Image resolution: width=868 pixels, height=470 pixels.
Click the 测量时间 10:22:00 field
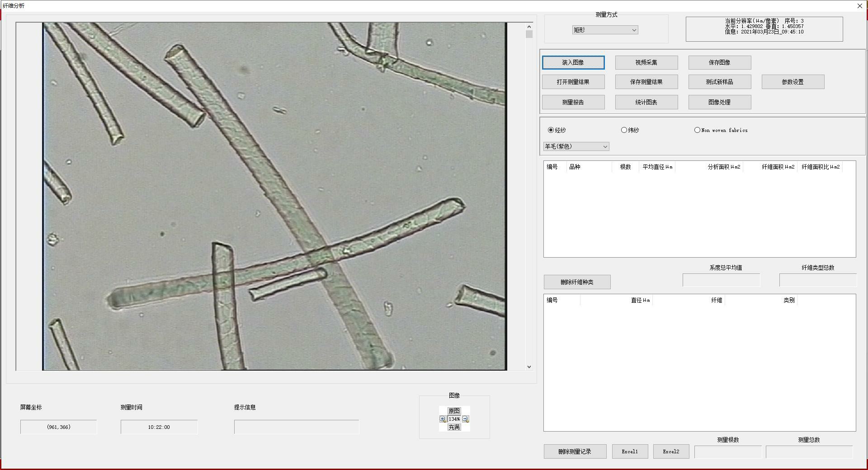(159, 427)
